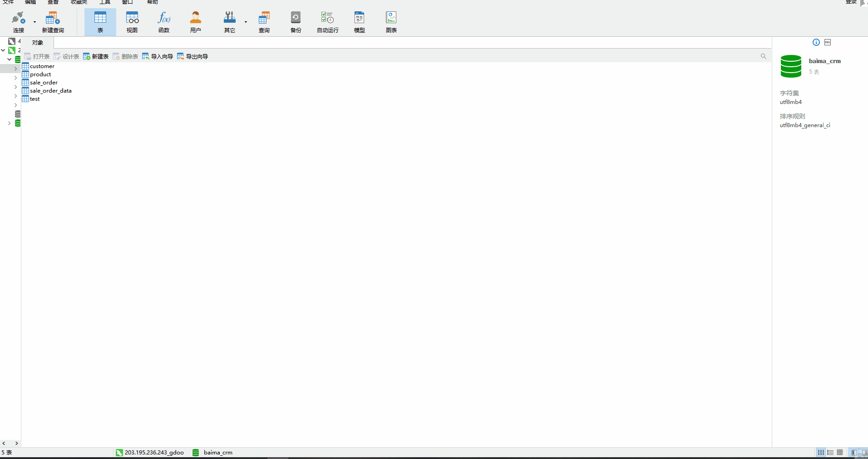Image resolution: width=868 pixels, height=459 pixels.
Task: Switch to icon grid view in status bar
Action: click(821, 452)
